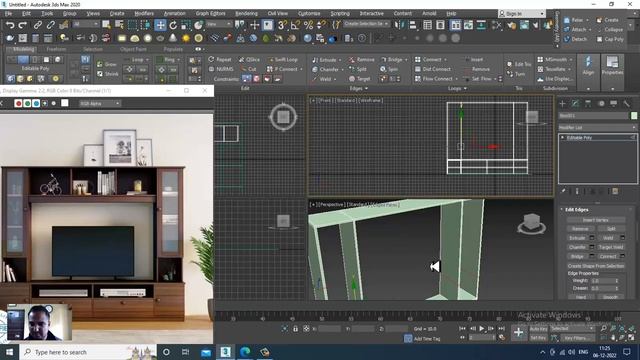The image size is (640, 360).
Task: Open the Create Selection Set dropdown
Action: [366, 24]
